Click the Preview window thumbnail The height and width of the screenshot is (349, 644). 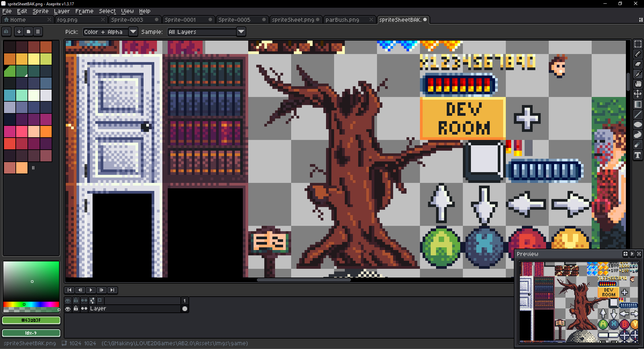[x=578, y=302]
